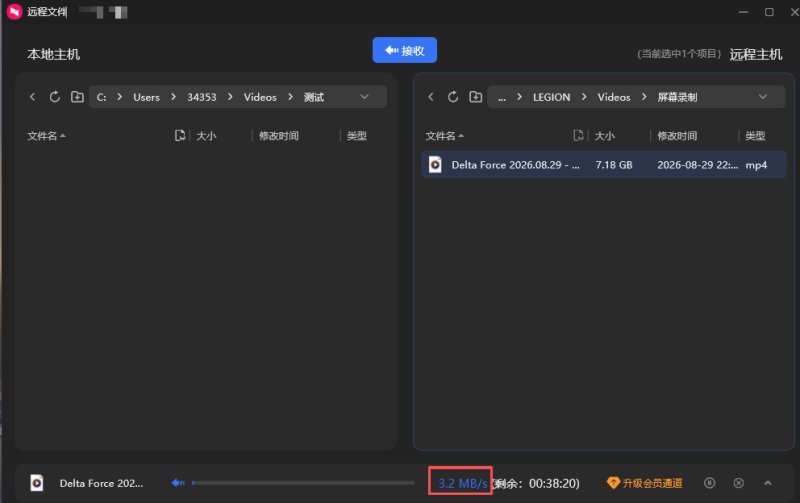
Task: Sort local files by 修改时间 column
Action: pyautogui.click(x=279, y=136)
